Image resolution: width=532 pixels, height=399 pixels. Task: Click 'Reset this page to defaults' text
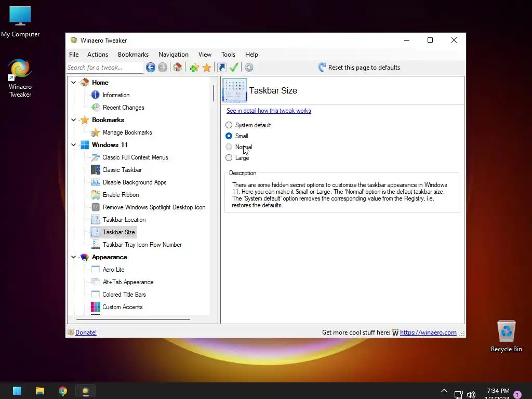(x=364, y=68)
